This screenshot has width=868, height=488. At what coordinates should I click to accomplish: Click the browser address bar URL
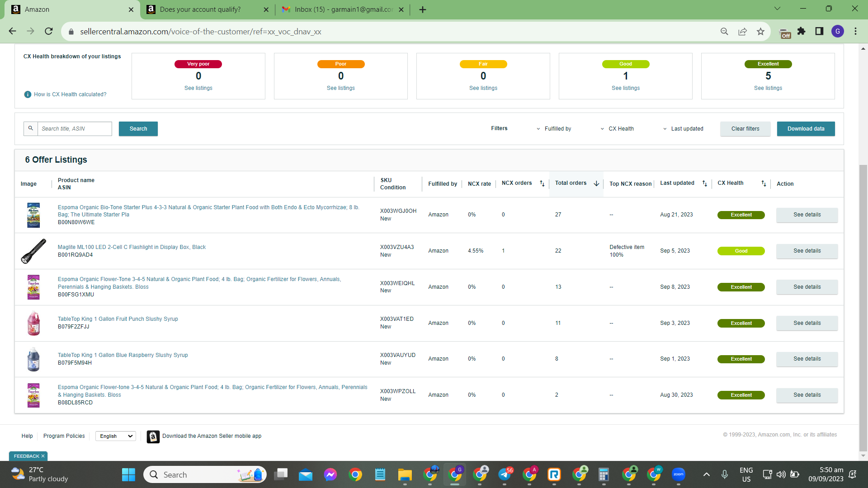(x=201, y=32)
